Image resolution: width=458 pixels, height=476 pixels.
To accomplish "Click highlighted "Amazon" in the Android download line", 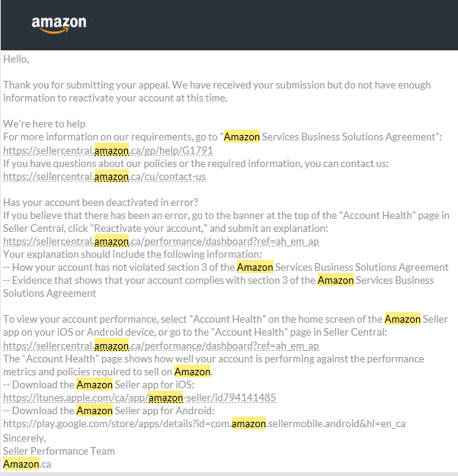I will 94,410.
